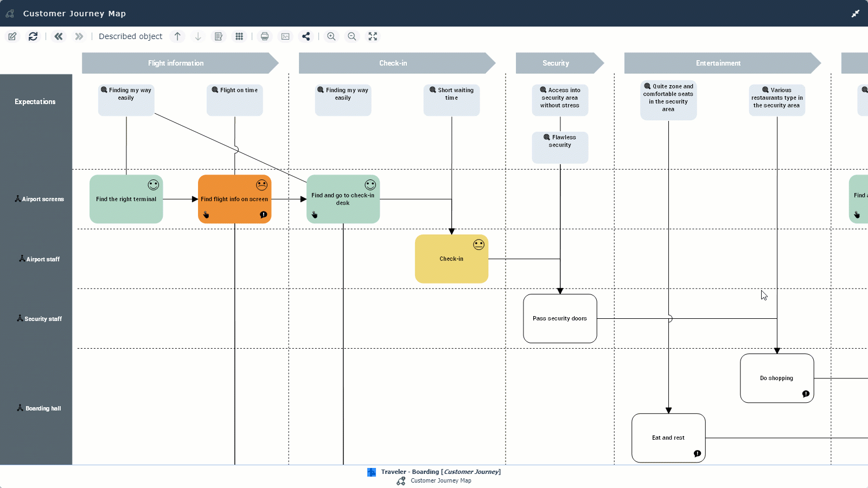Select the Do shopping step

tap(777, 378)
